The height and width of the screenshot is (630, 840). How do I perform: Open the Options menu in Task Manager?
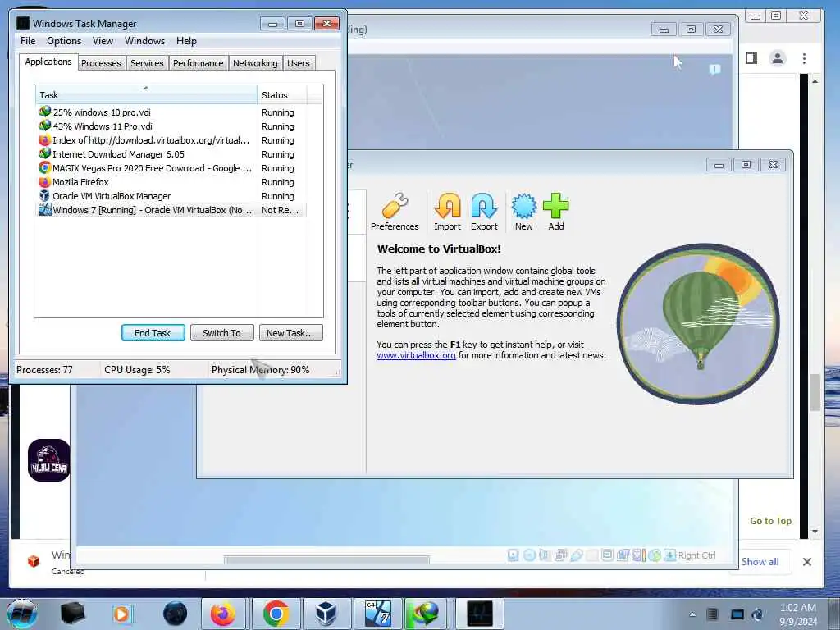click(x=64, y=41)
